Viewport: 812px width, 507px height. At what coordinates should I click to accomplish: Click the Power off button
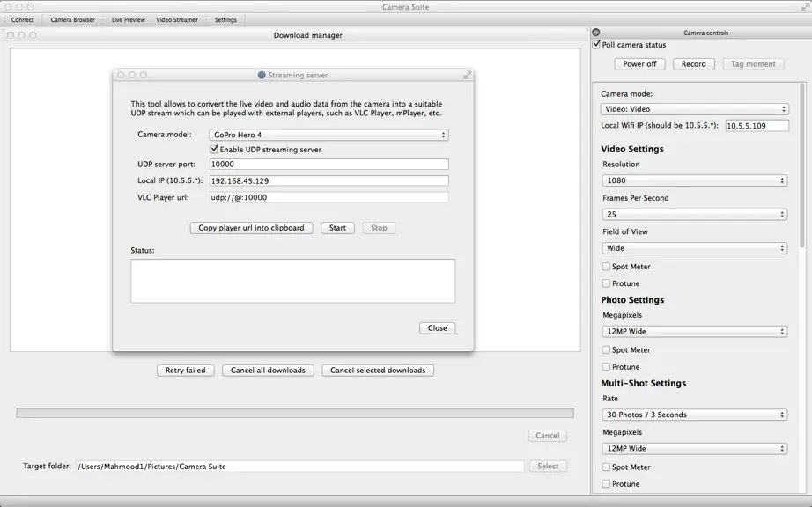coord(639,64)
